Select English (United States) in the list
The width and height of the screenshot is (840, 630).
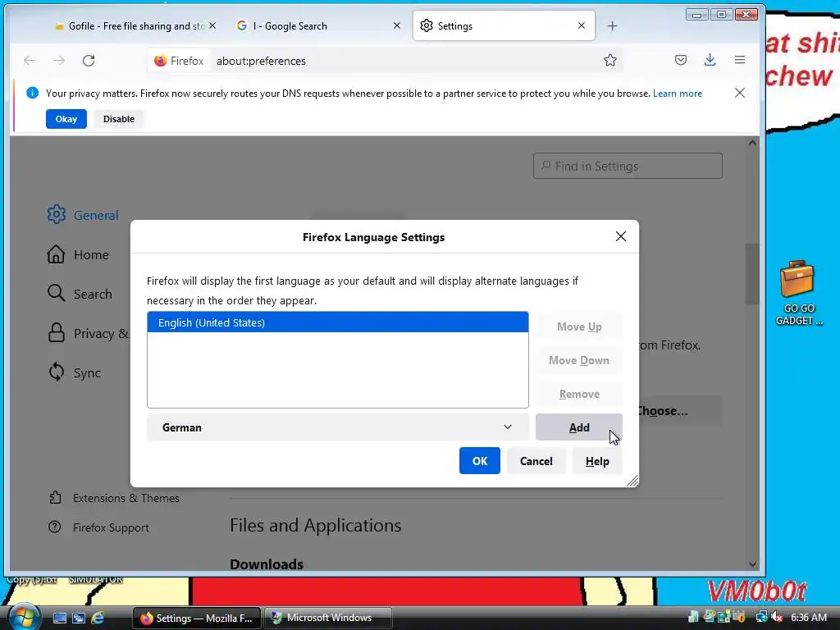(337, 322)
